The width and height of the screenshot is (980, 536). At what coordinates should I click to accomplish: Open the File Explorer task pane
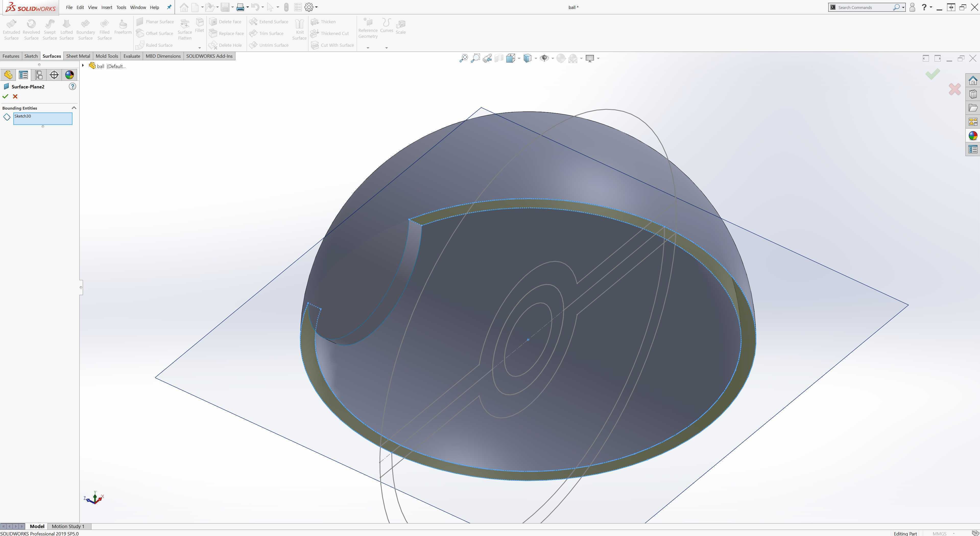973,108
